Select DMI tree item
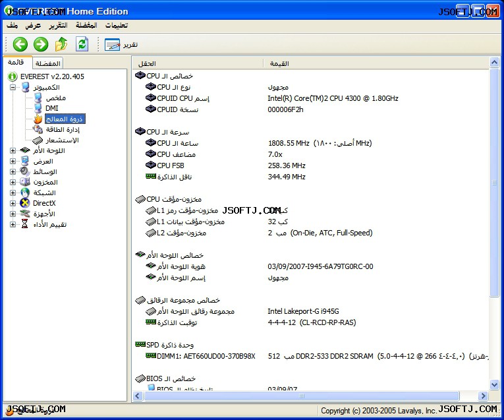 point(52,108)
